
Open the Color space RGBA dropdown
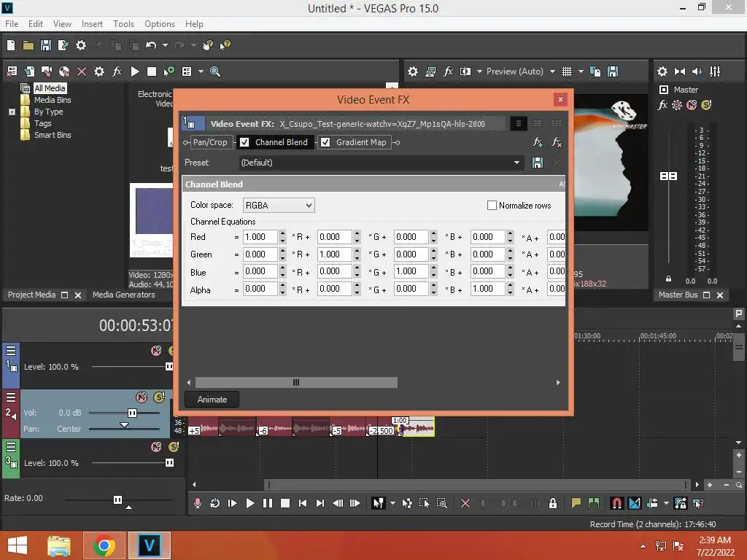(279, 205)
